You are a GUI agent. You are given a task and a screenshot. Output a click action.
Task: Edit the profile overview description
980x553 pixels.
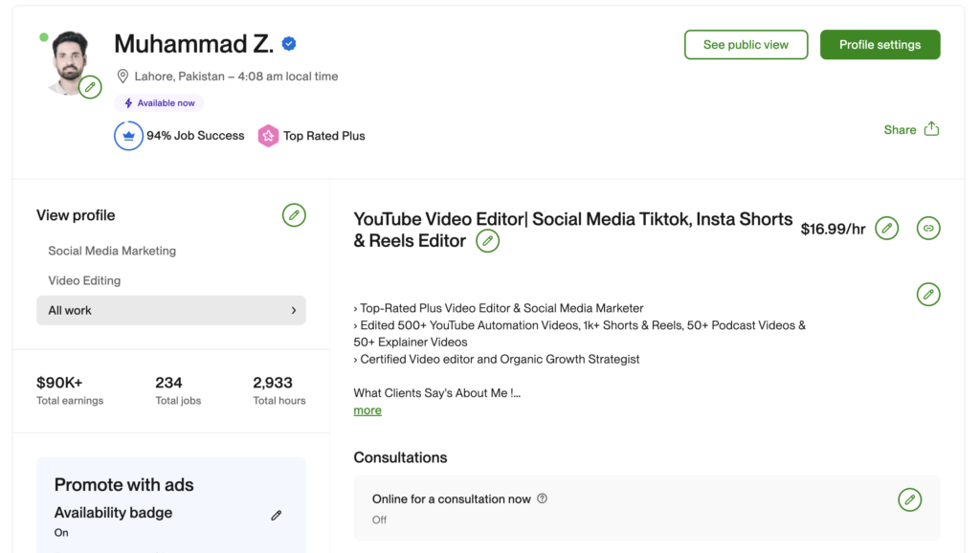point(928,295)
